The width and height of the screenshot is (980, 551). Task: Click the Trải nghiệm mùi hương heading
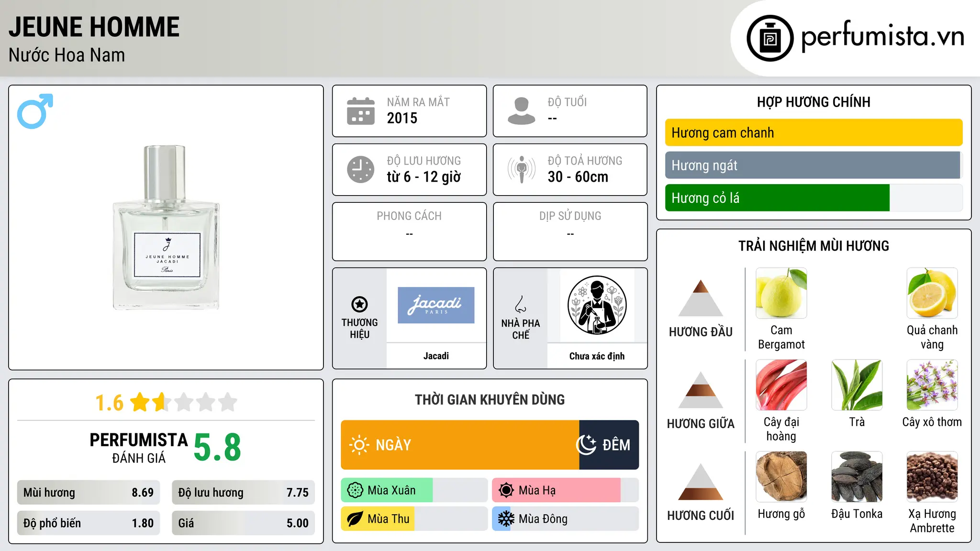pos(813,246)
